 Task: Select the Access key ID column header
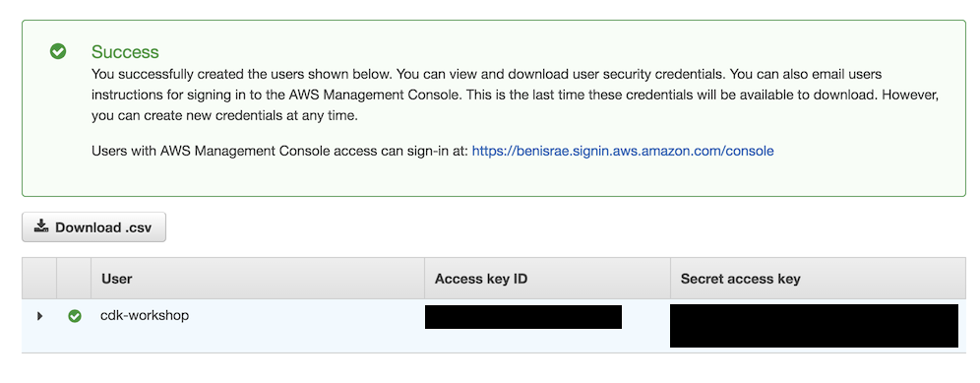point(481,279)
